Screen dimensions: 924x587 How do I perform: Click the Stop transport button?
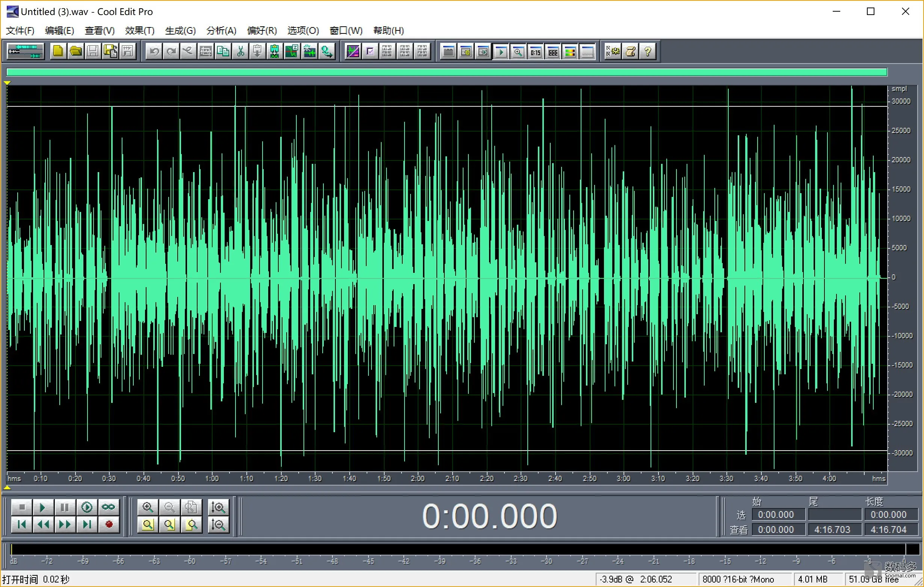(x=22, y=507)
